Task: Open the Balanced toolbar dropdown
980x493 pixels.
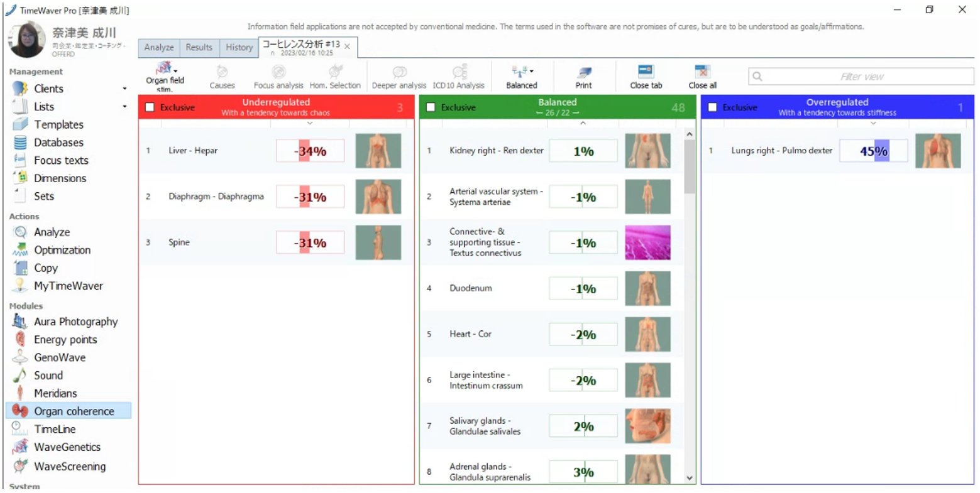Action: pos(532,72)
